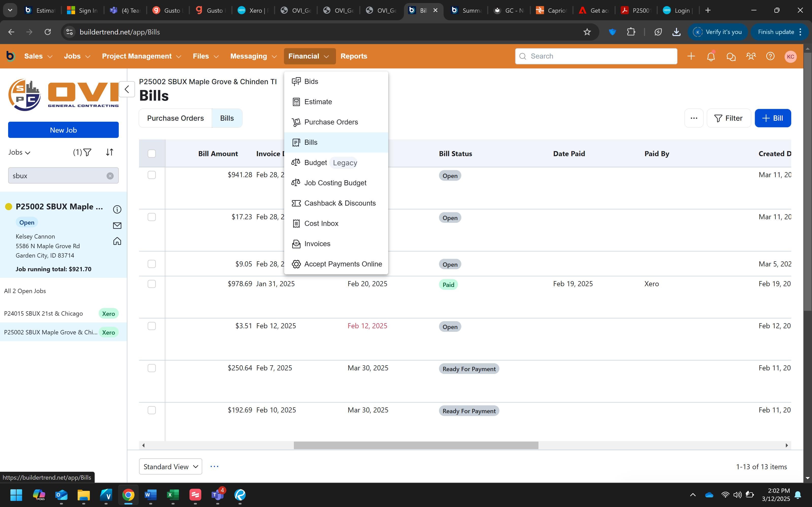Tick the checkbox for $941.28 bill

tap(152, 175)
